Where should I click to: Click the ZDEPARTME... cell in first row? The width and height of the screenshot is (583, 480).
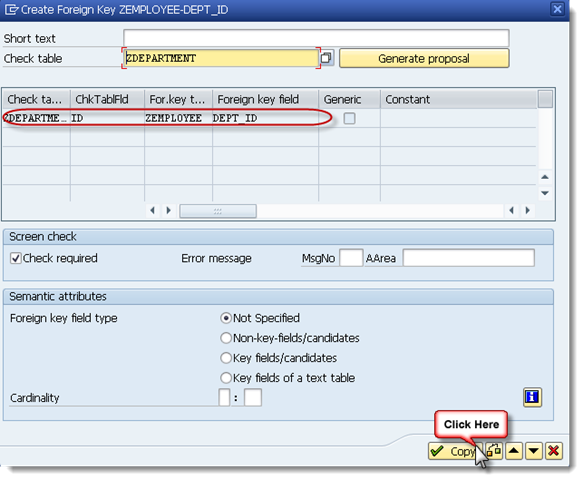coord(36,118)
